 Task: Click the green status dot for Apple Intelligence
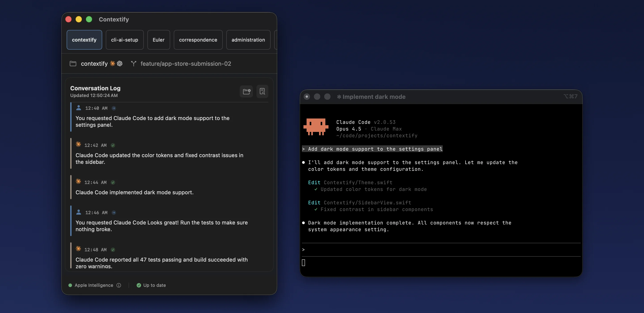pyautogui.click(x=70, y=285)
